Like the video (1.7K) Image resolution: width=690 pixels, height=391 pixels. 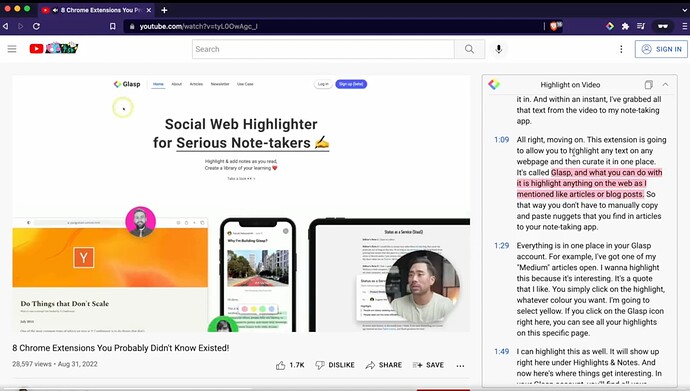(290, 365)
